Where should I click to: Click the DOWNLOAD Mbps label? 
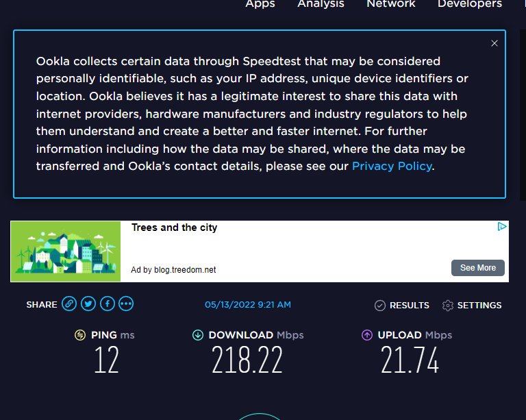point(256,335)
